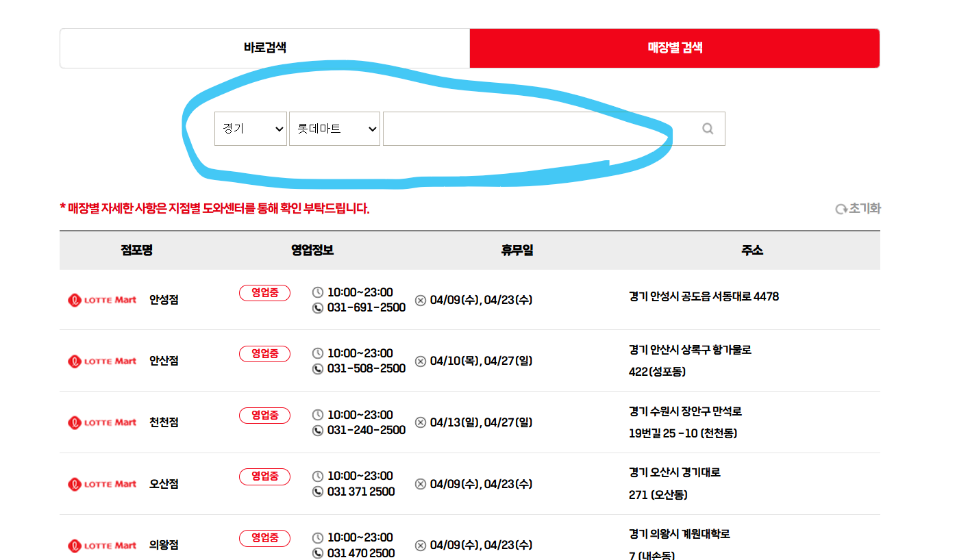Click the 안성점 hours 10:00~23:00
Image resolution: width=957 pixels, height=560 pixels.
coord(360,292)
